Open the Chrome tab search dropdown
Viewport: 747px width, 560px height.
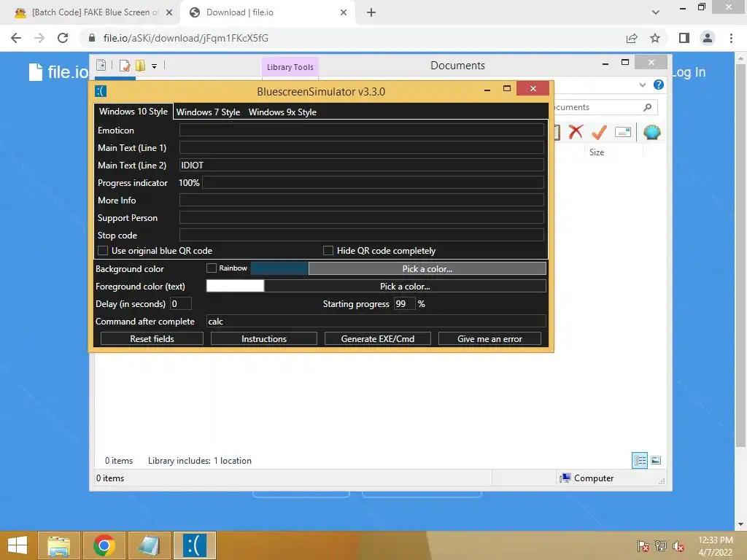coord(656,12)
